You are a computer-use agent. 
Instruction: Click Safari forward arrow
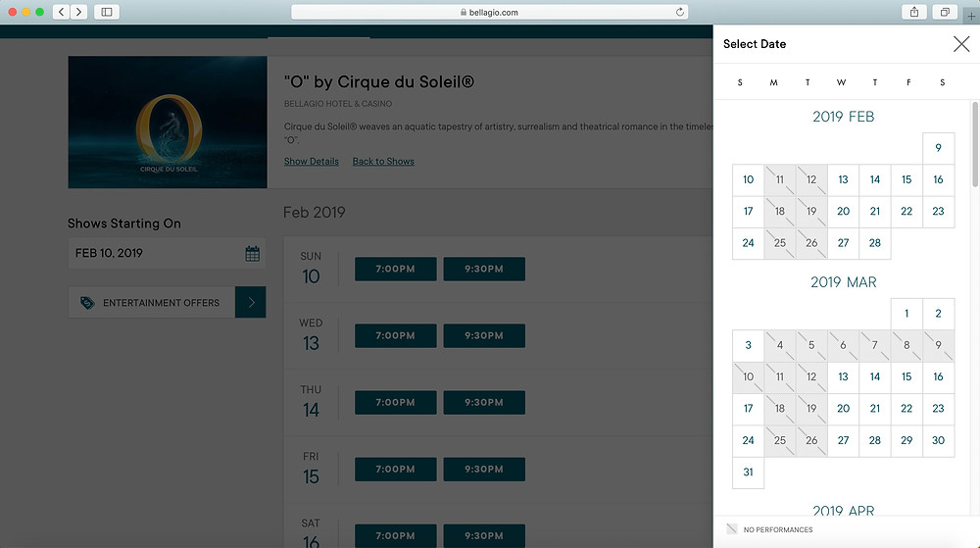pyautogui.click(x=78, y=12)
